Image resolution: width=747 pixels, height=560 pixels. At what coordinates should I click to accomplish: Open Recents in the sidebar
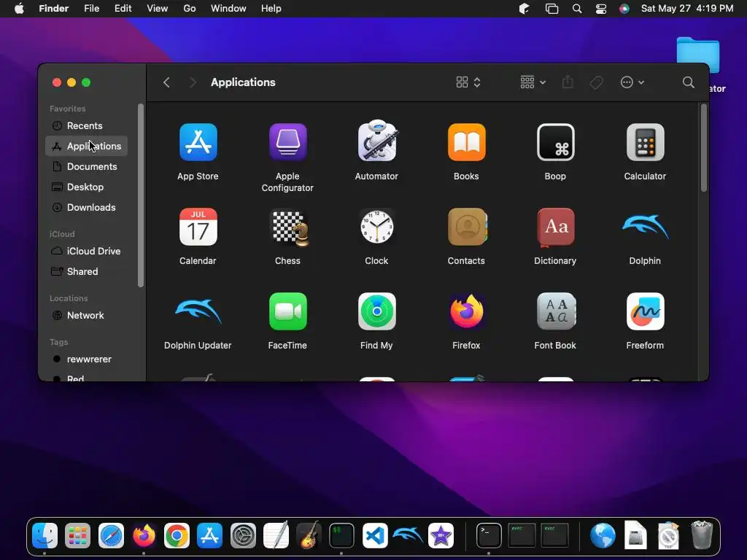(x=86, y=125)
